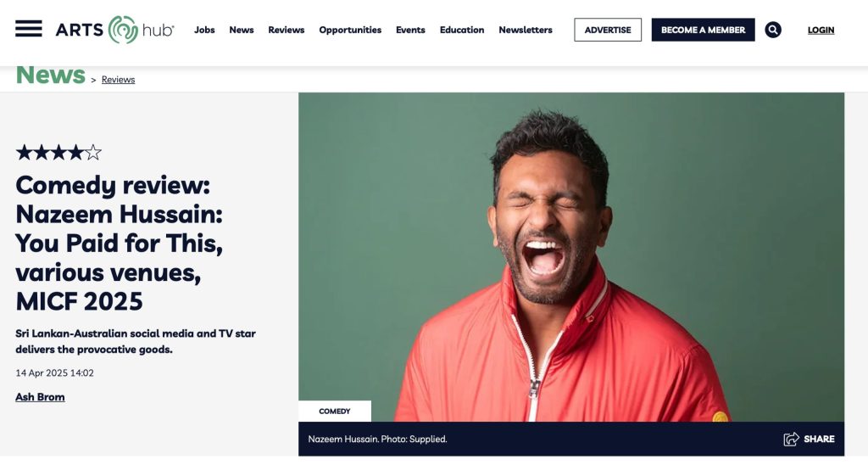
Task: Open the Jobs menu item
Action: [x=204, y=30]
